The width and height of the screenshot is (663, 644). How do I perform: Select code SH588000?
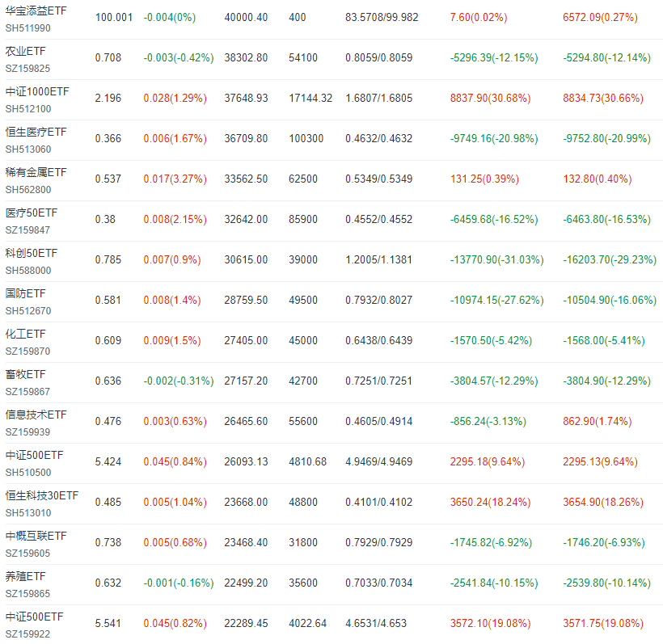click(28, 271)
